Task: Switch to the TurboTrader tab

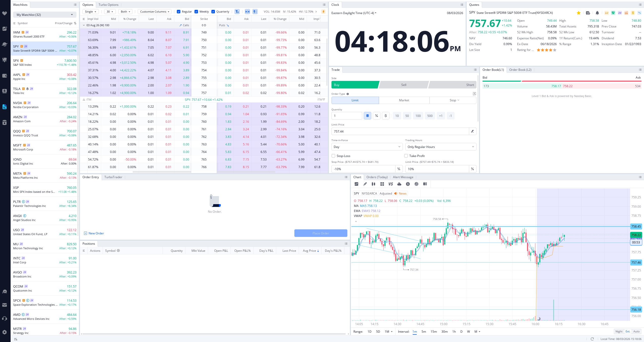Action: (113, 177)
